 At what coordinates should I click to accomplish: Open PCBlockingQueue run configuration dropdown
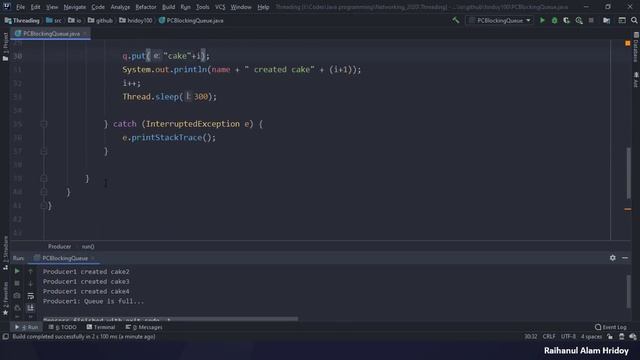tap(500, 20)
